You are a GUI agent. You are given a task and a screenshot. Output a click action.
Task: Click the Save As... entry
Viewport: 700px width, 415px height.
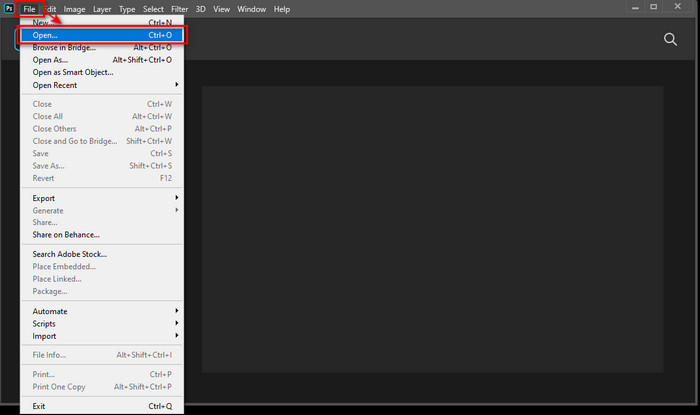(102, 166)
